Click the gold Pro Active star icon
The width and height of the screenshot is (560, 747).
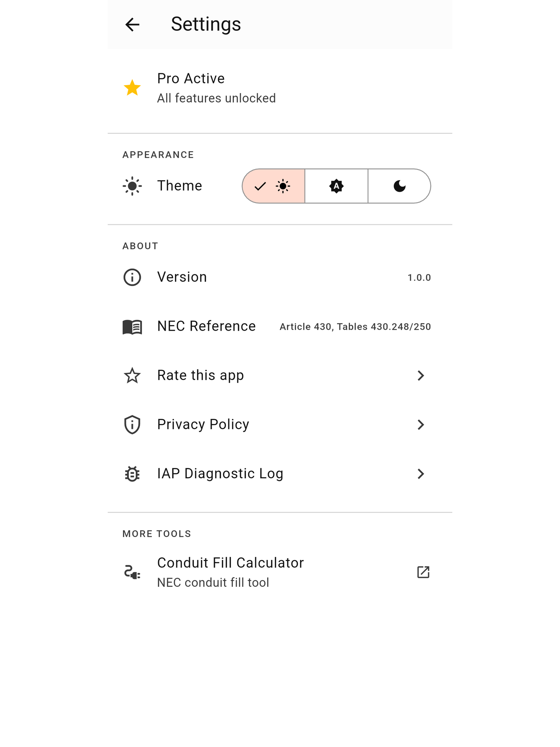(132, 88)
